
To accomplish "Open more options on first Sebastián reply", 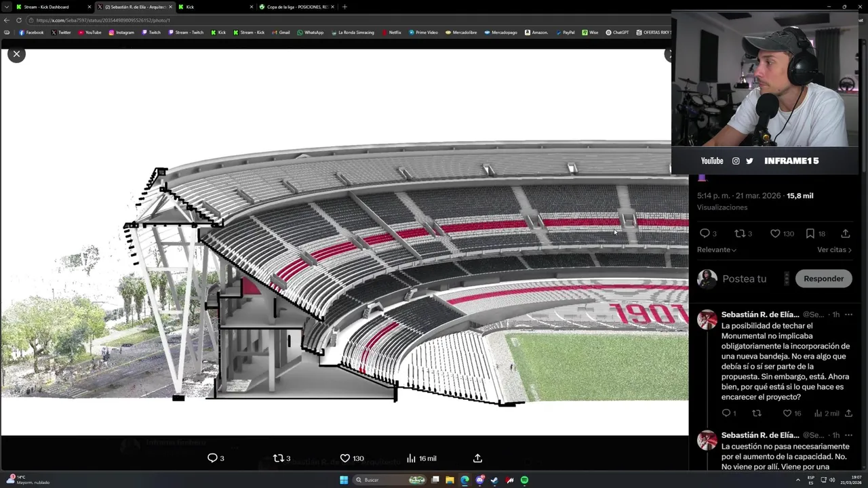I will (x=848, y=314).
